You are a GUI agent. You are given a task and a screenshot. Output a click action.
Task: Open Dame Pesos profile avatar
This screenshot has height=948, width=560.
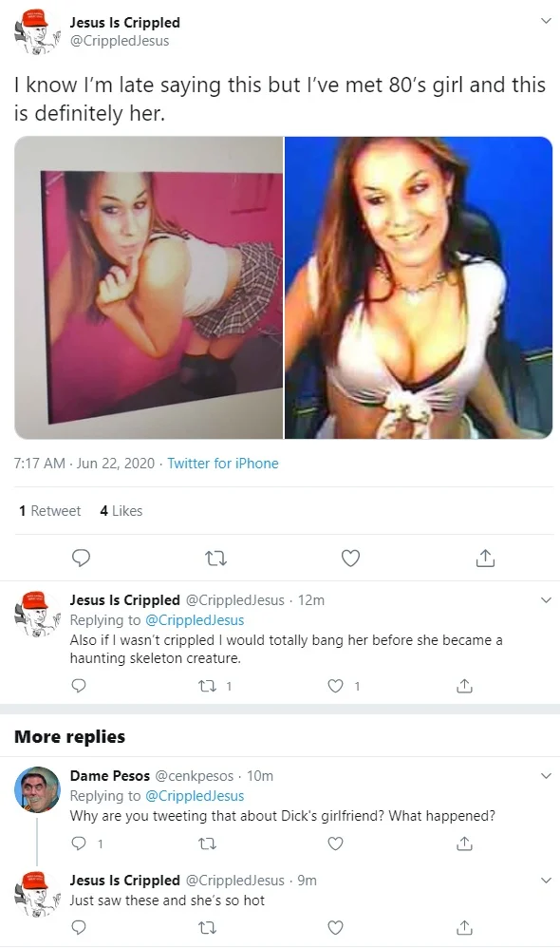tap(37, 789)
